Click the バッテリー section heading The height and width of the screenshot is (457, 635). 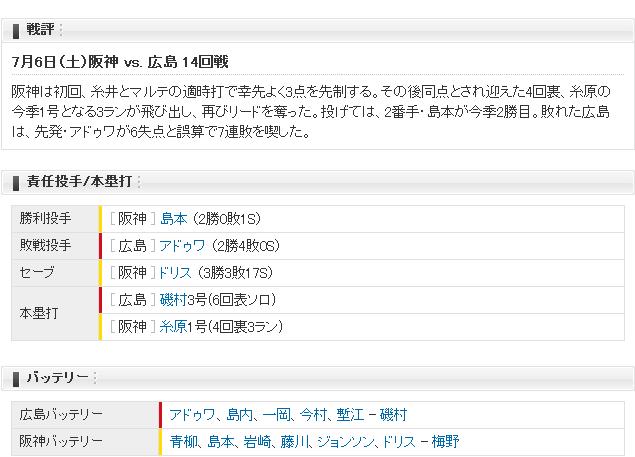point(58,378)
